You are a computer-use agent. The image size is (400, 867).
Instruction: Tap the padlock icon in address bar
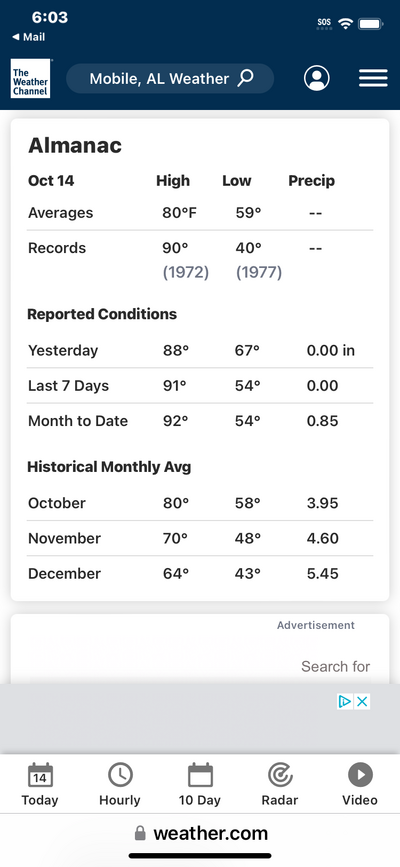pyautogui.click(x=141, y=833)
